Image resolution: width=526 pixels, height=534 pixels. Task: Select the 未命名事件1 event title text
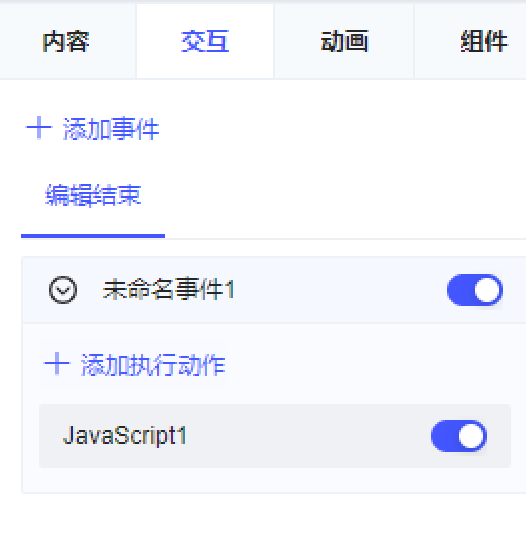[x=169, y=290]
